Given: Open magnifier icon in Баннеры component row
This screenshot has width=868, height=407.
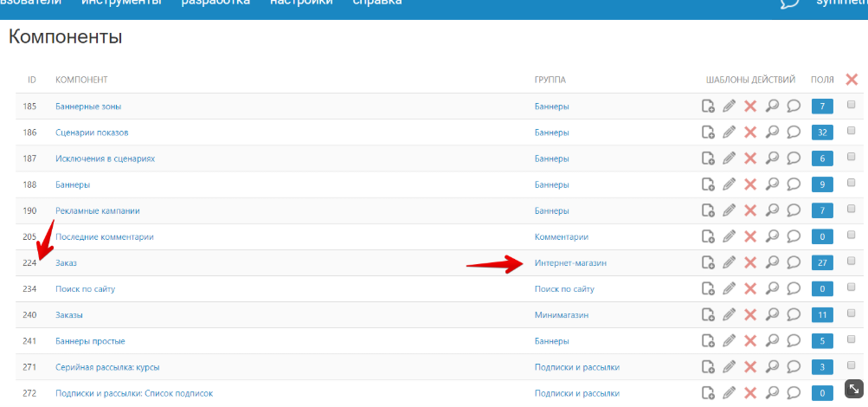Looking at the screenshot, I should [772, 184].
